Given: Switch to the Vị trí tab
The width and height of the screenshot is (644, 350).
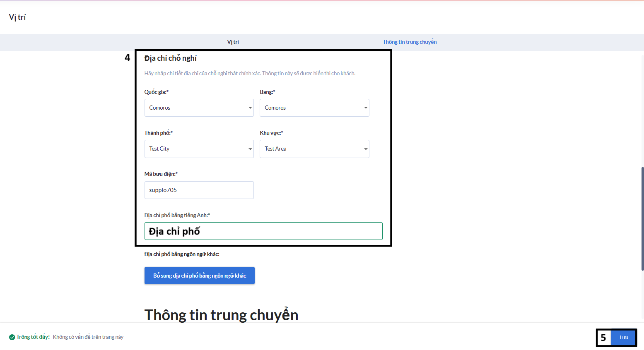Looking at the screenshot, I should (x=233, y=42).
